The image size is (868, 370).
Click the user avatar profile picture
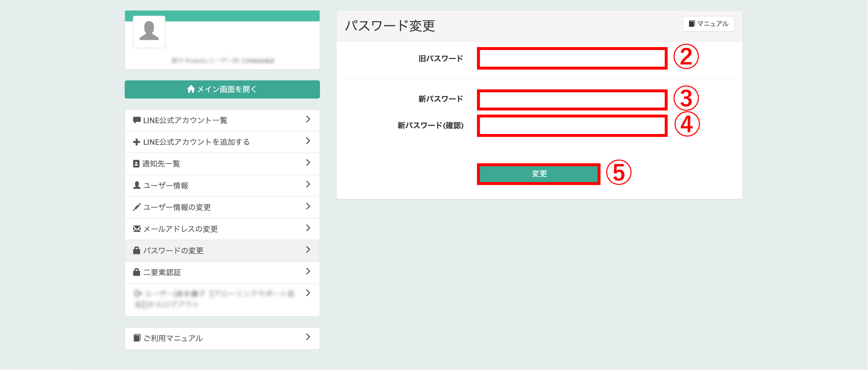[149, 32]
